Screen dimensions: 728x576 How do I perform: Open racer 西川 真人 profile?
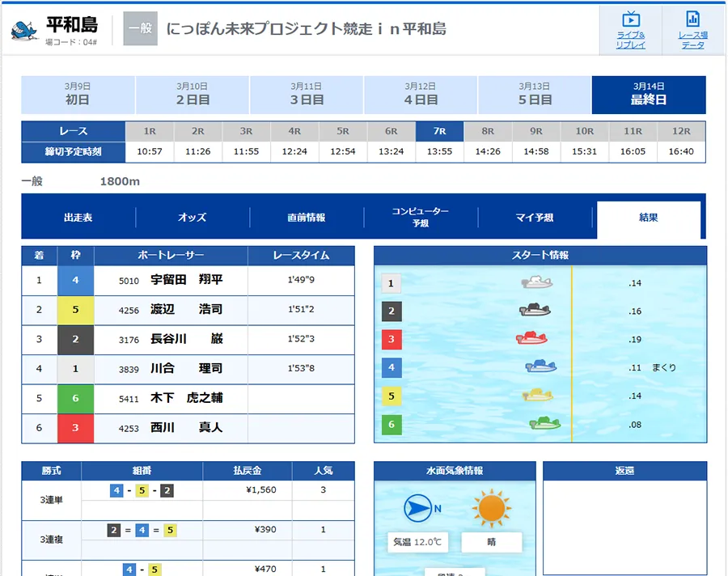(x=187, y=427)
